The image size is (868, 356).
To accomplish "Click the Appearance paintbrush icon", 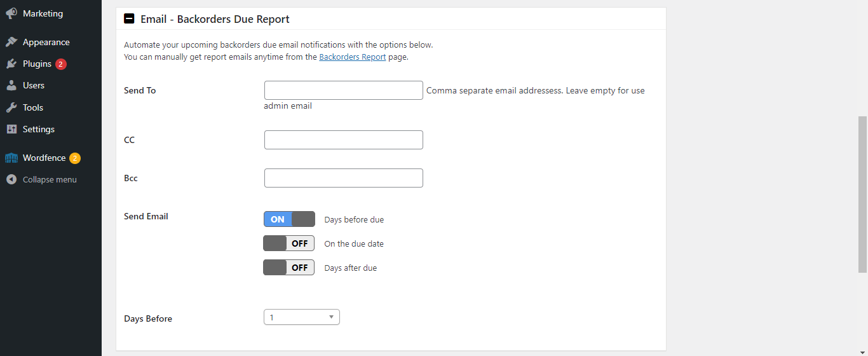I will pos(11,42).
